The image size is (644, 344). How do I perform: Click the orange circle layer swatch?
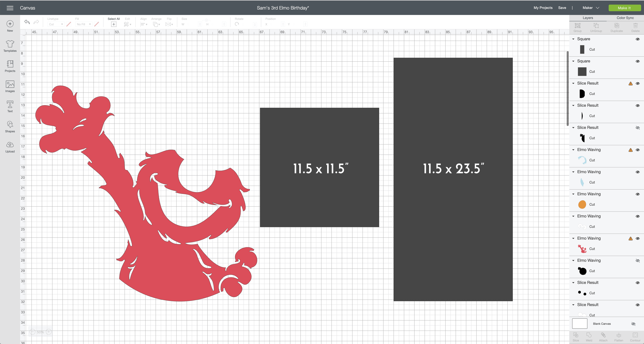coord(582,204)
